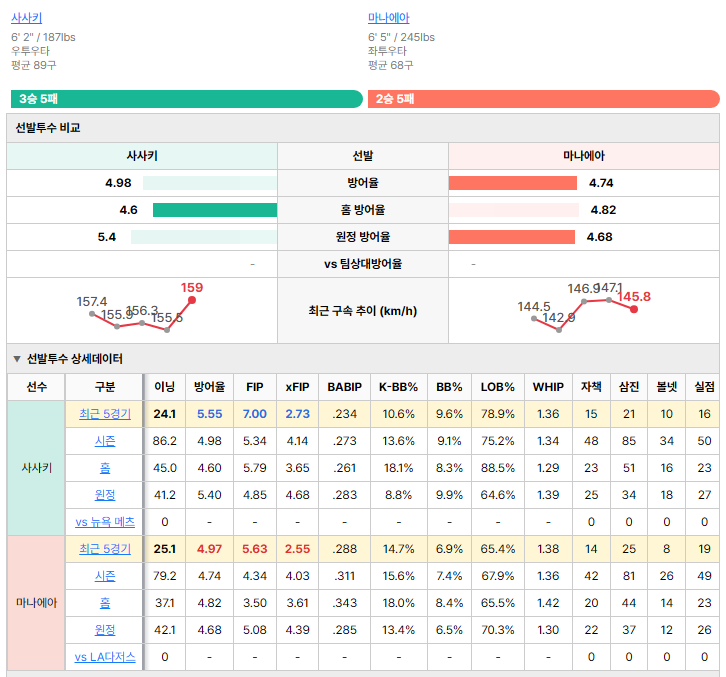The height and width of the screenshot is (677, 726).
Task: Click 마나에아's red 4.68 원정 방어율 bar
Action: 512,237
